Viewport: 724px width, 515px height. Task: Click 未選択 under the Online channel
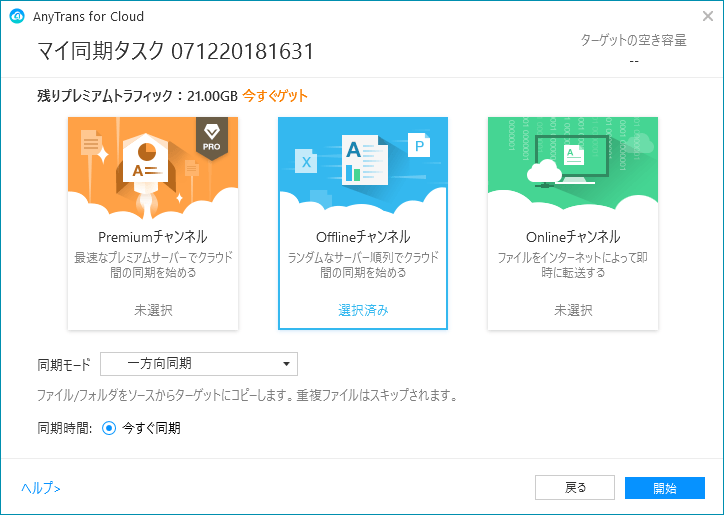[573, 310]
